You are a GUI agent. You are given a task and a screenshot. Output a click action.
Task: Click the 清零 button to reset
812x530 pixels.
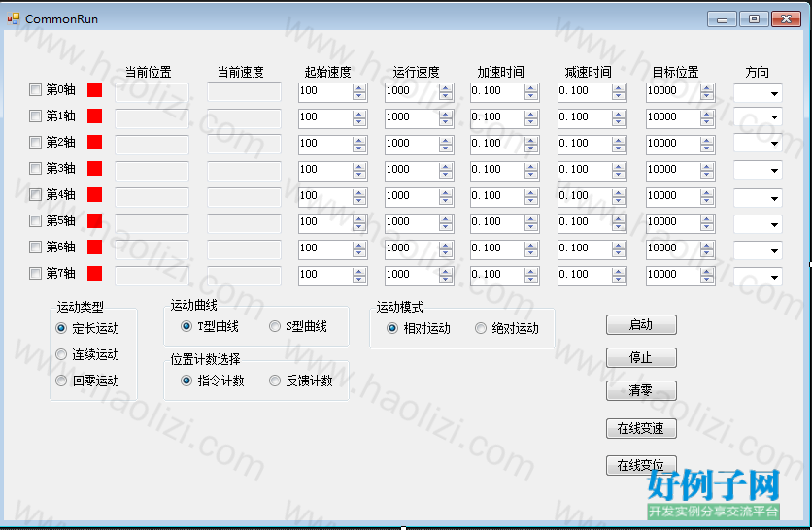tap(641, 391)
